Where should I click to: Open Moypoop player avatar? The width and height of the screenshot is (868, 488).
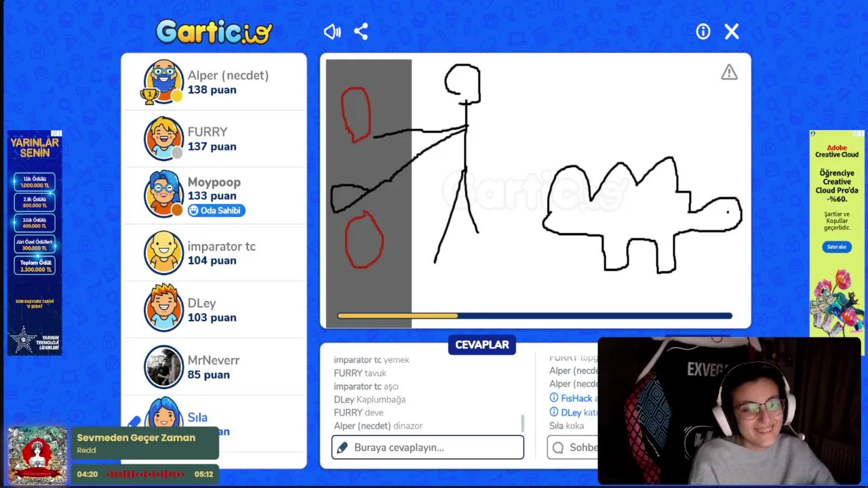coord(163,195)
